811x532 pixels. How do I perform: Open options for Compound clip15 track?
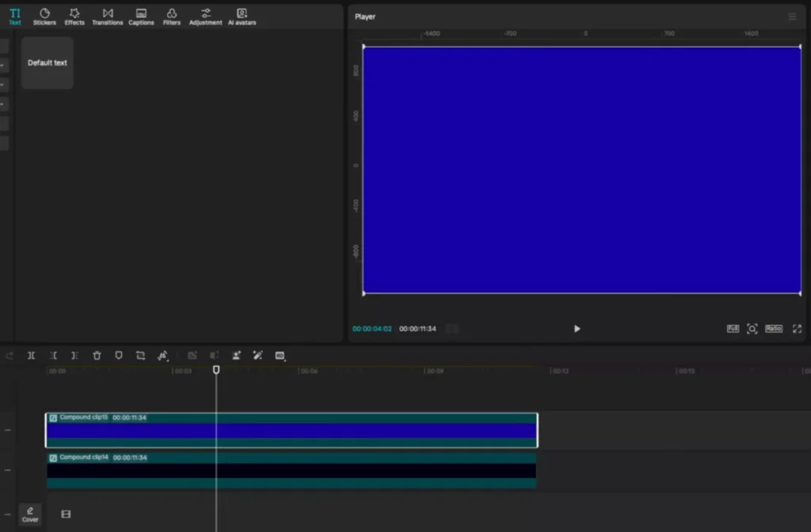pyautogui.click(x=8, y=430)
